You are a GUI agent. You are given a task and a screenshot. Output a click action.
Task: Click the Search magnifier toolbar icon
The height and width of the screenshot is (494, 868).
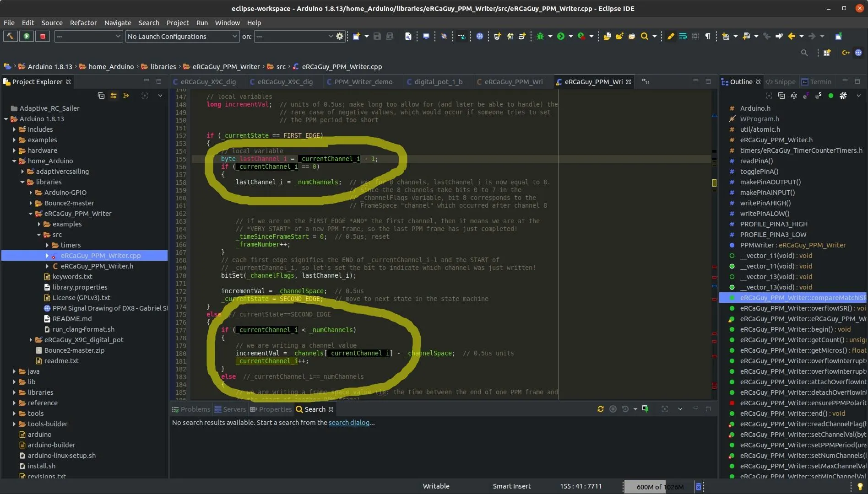click(x=645, y=36)
